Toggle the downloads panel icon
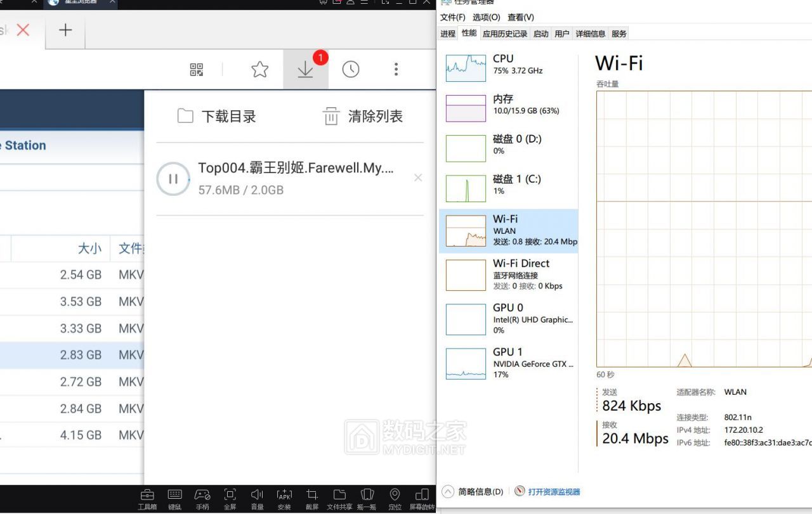 click(x=306, y=69)
